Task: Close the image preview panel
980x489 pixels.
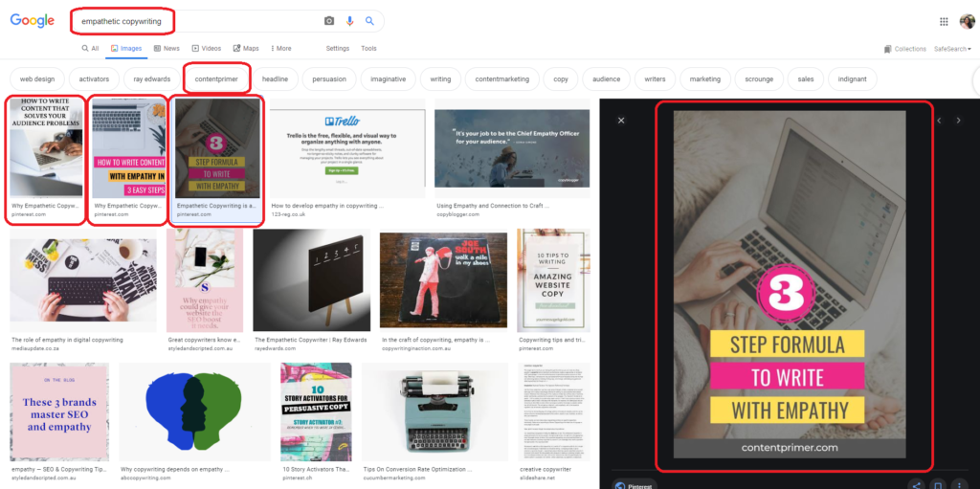Action: click(x=620, y=120)
